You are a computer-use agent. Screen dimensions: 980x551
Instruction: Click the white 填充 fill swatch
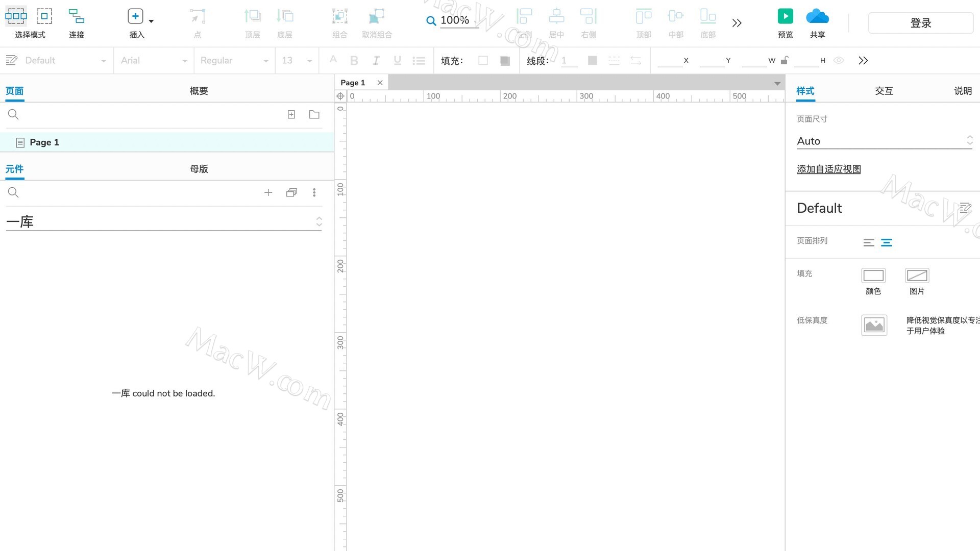click(x=483, y=61)
